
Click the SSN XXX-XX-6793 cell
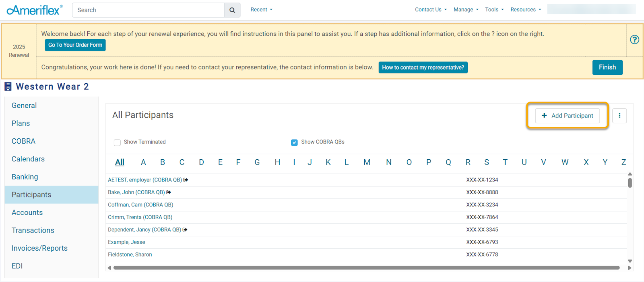tap(482, 242)
